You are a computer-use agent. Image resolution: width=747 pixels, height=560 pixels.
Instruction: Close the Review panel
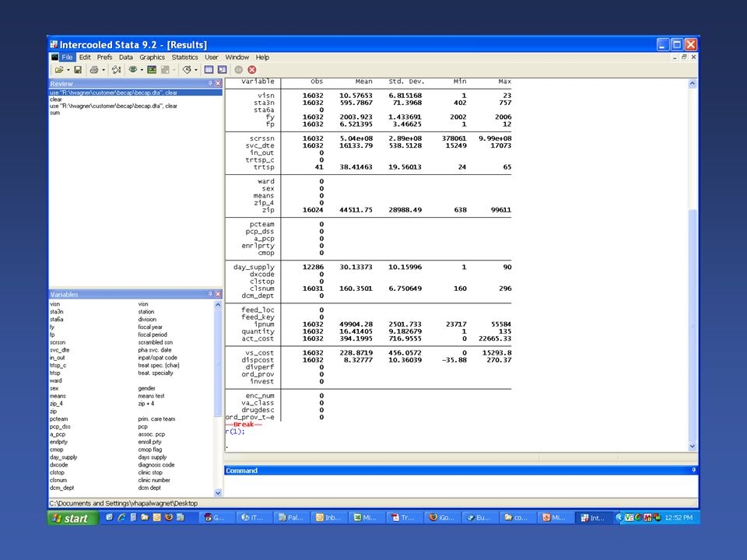pyautogui.click(x=218, y=83)
